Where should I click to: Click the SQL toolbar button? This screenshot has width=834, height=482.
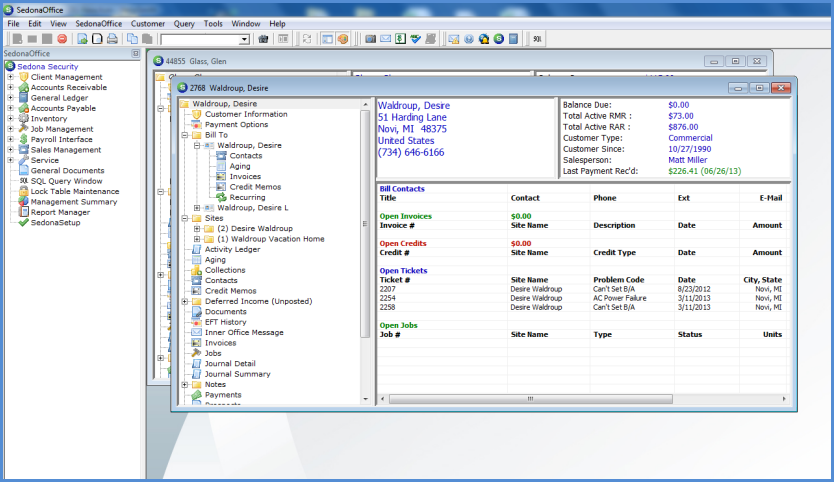coord(537,39)
